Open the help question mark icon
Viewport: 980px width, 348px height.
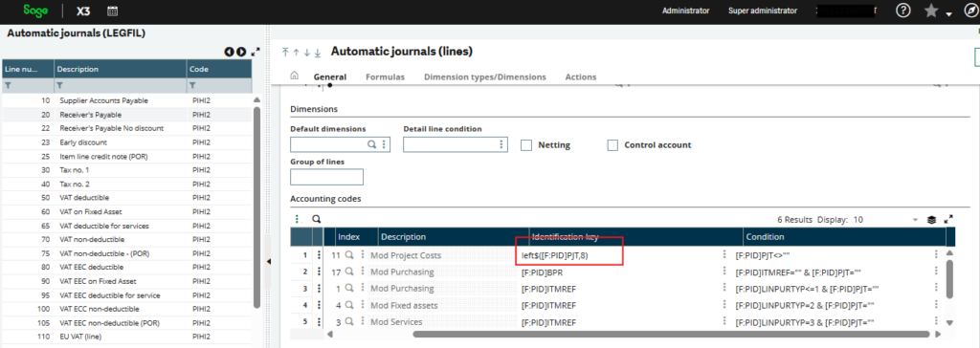(x=902, y=11)
